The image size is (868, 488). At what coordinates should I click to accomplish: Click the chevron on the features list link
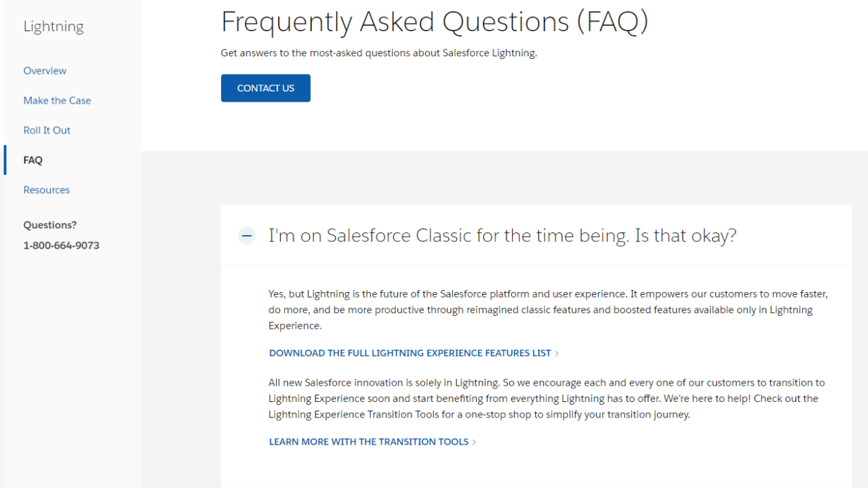coord(557,352)
